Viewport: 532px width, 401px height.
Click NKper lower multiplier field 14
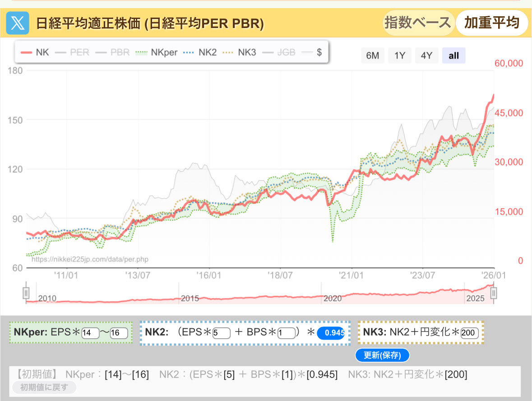point(90,333)
